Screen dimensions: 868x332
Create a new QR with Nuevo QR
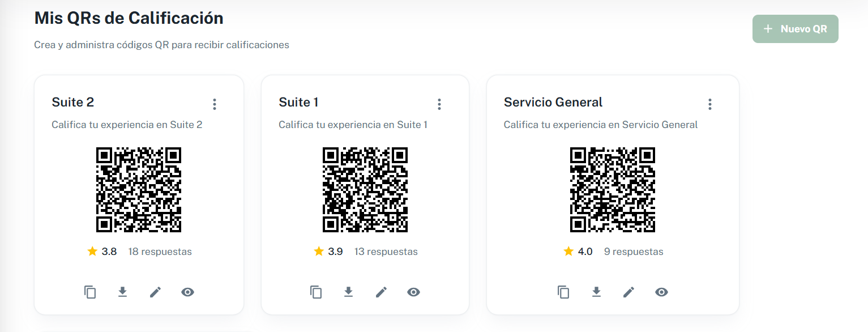point(795,28)
